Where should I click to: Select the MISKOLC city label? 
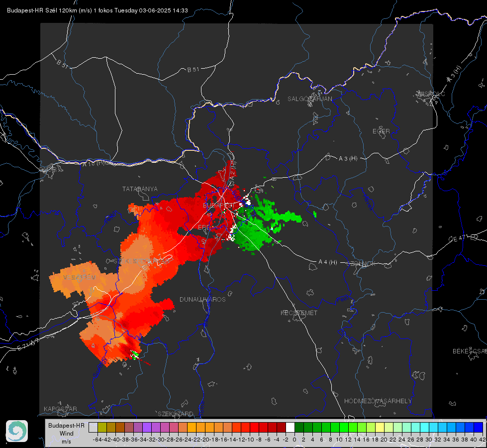[431, 94]
